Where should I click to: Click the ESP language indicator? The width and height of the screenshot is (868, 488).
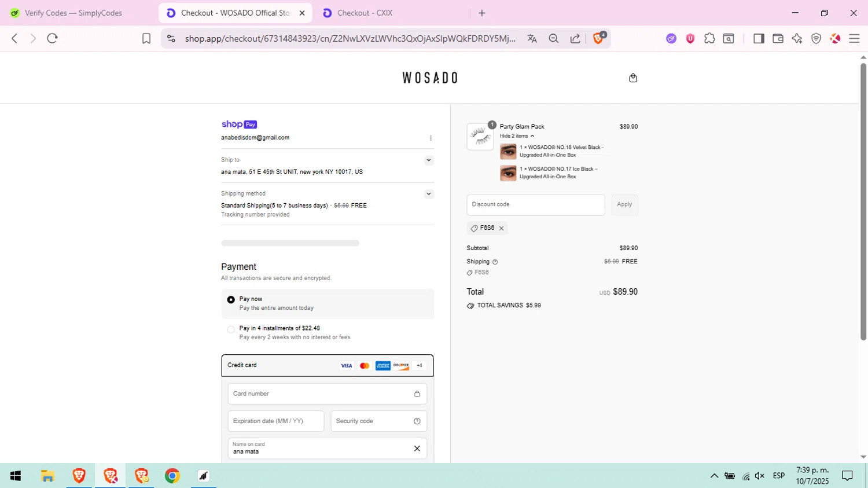coord(779,476)
